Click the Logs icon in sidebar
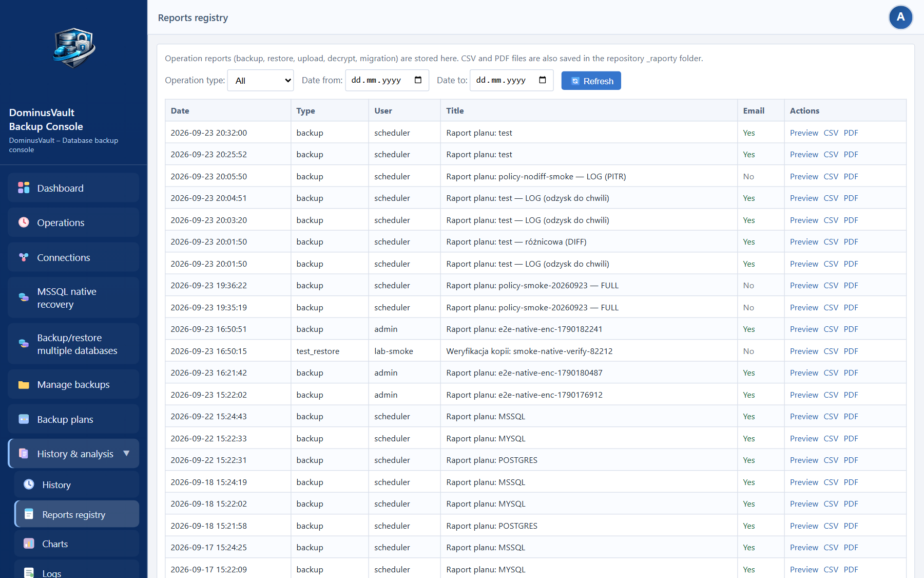This screenshot has width=924, height=578. click(29, 573)
